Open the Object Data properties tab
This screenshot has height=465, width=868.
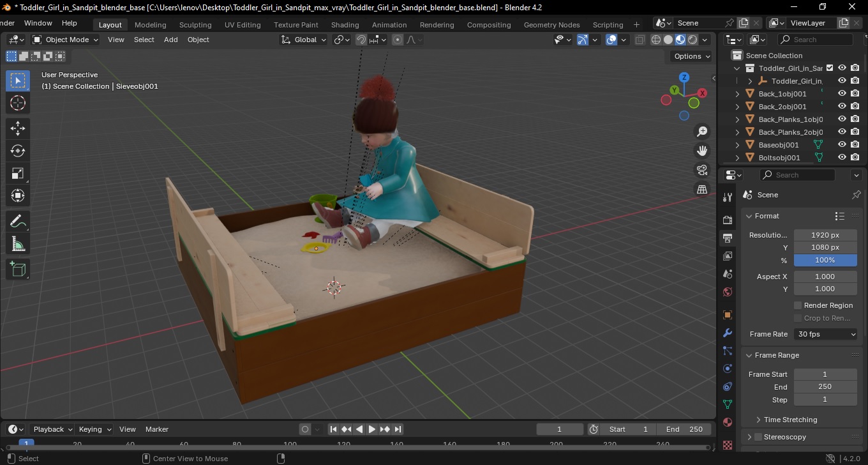pyautogui.click(x=728, y=404)
